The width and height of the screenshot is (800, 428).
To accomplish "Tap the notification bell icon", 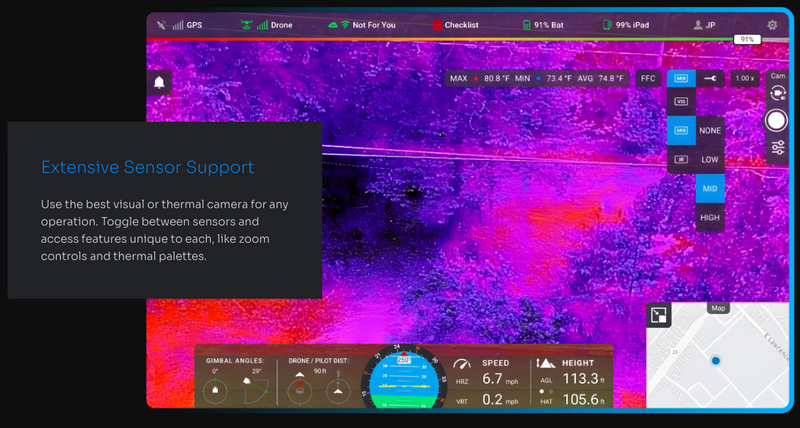I will (158, 84).
